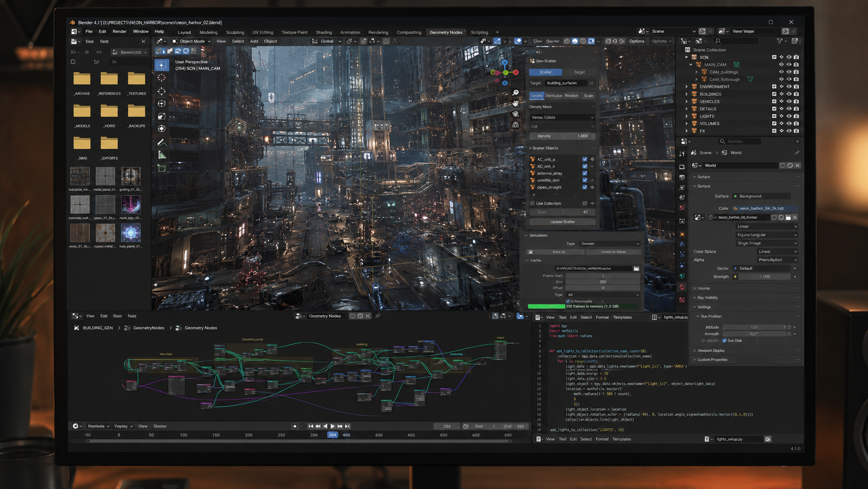
Task: Open the outliner filter funnel
Action: [x=780, y=41]
